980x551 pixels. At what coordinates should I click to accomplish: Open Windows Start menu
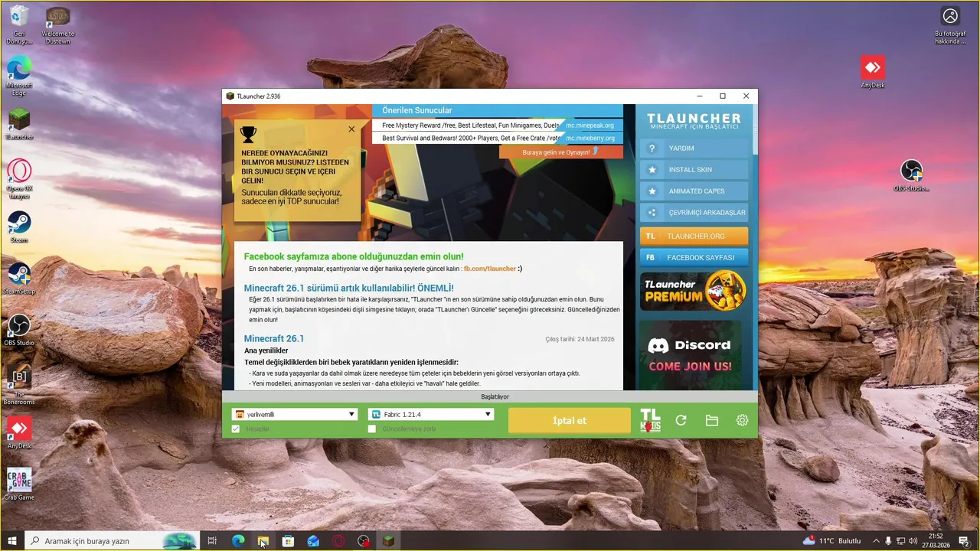[12, 541]
